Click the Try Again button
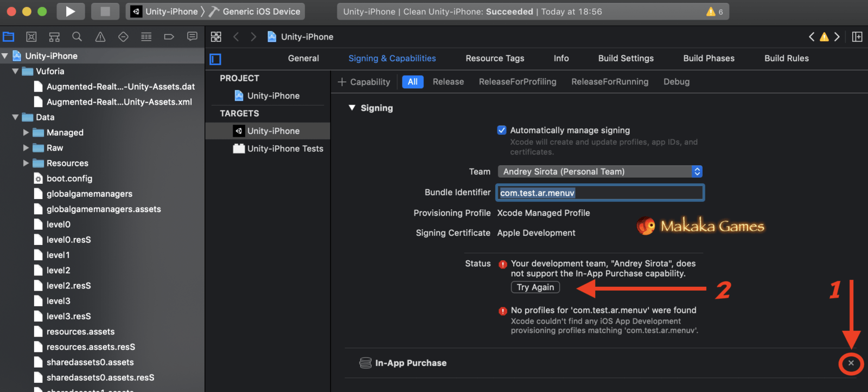 [x=535, y=287]
